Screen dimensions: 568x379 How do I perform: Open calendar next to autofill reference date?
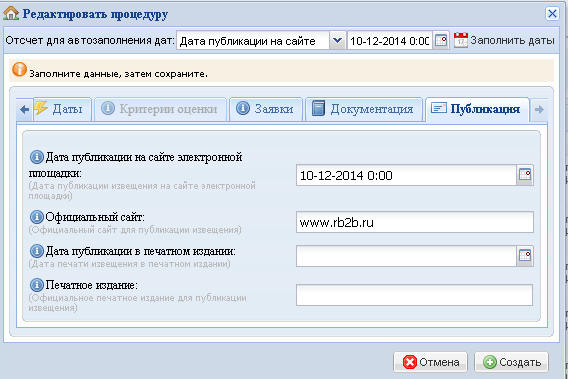click(x=441, y=40)
